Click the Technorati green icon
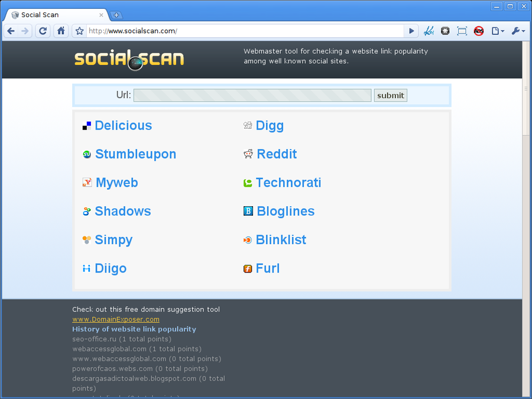 click(x=248, y=183)
